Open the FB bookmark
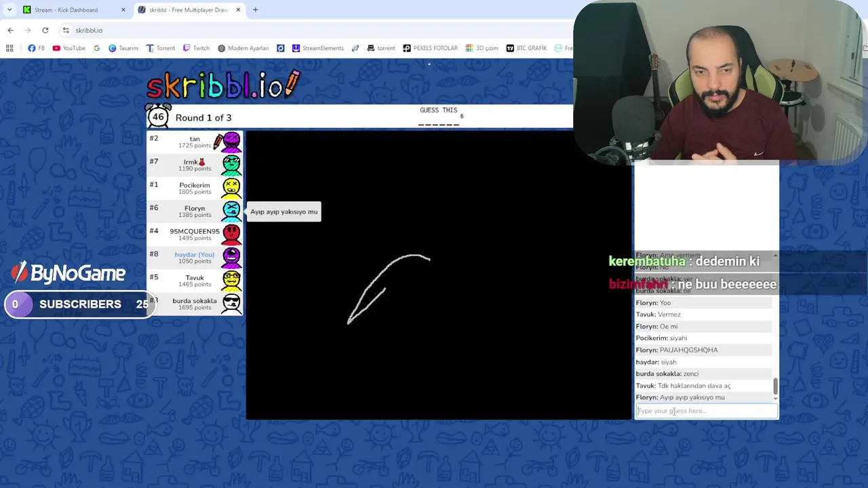The width and height of the screenshot is (868, 488). coord(37,48)
